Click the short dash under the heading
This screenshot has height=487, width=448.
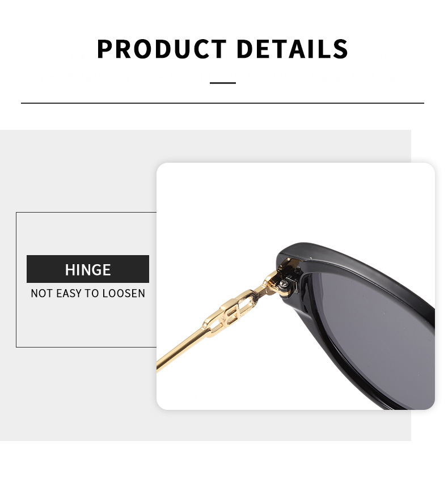223,83
